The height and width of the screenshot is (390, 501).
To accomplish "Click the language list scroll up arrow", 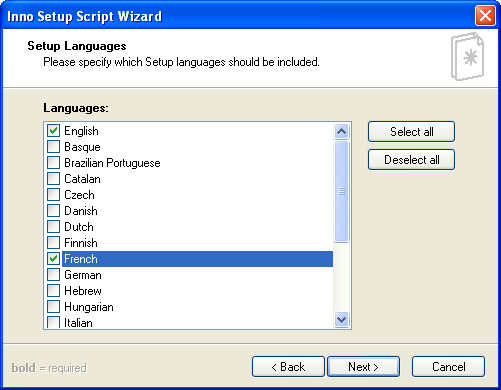I will point(341,131).
